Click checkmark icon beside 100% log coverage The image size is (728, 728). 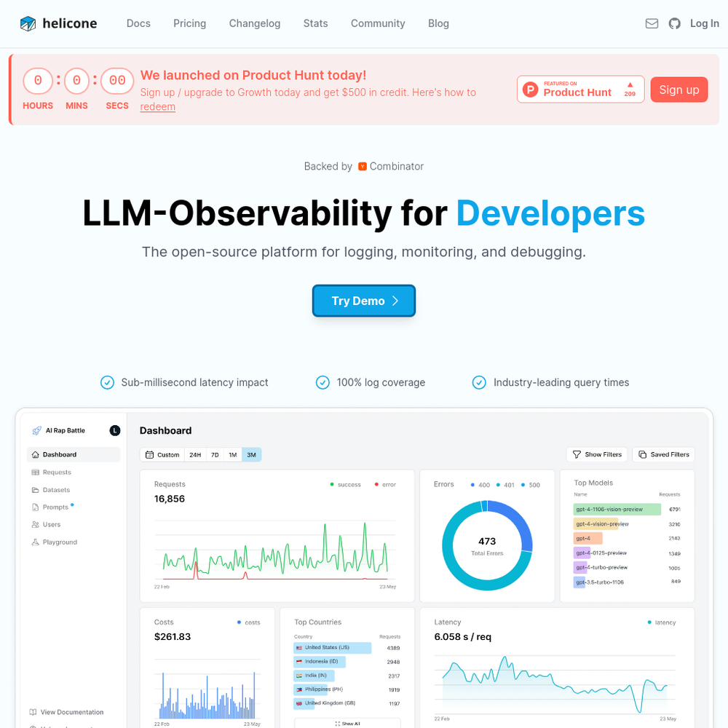tap(323, 383)
